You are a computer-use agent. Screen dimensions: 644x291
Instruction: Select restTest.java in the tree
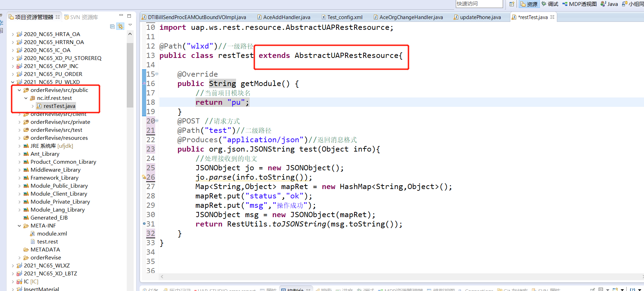[59, 106]
